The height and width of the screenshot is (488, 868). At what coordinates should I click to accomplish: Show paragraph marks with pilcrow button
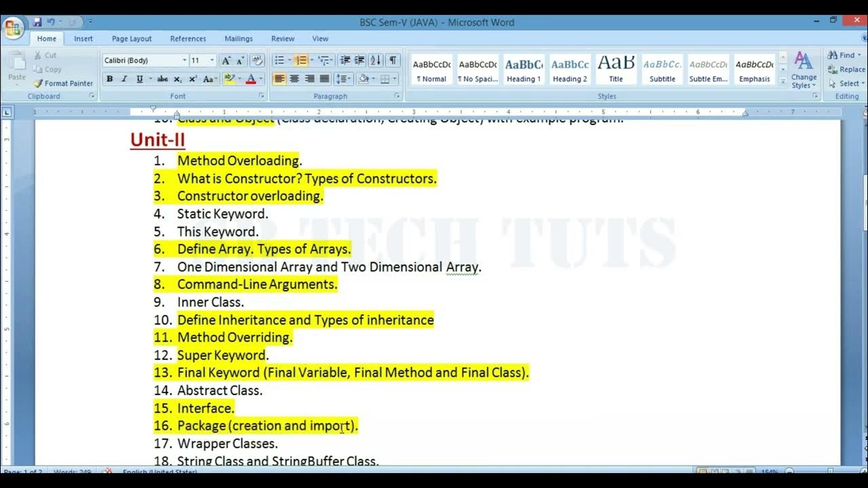(x=393, y=60)
